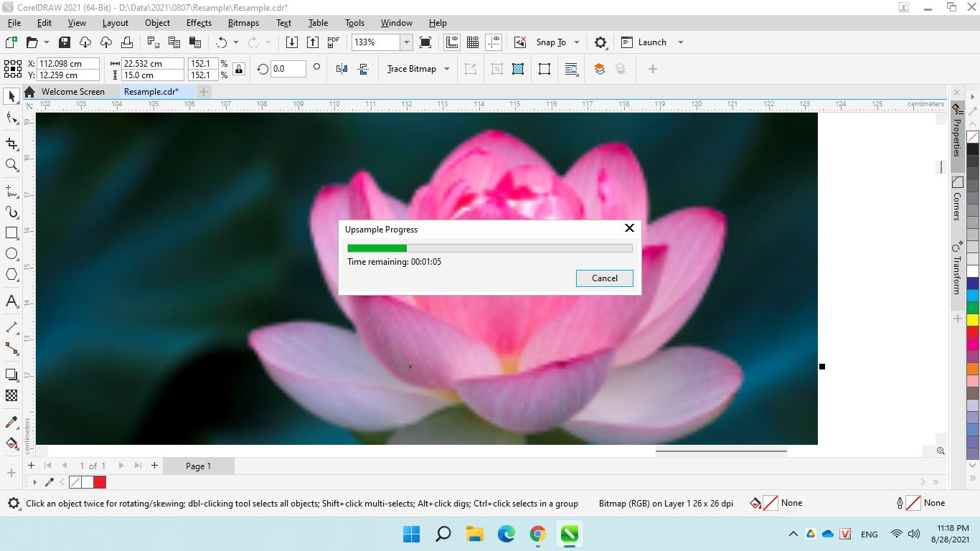Click the rotation angle input field
This screenshot has height=551, width=980.
coord(288,69)
